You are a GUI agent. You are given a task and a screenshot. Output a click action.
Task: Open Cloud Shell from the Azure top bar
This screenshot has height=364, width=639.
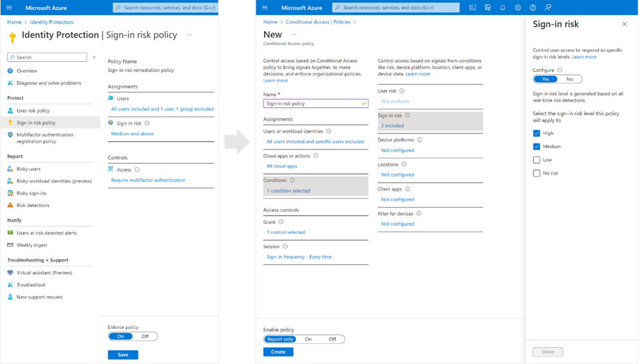[472, 7]
